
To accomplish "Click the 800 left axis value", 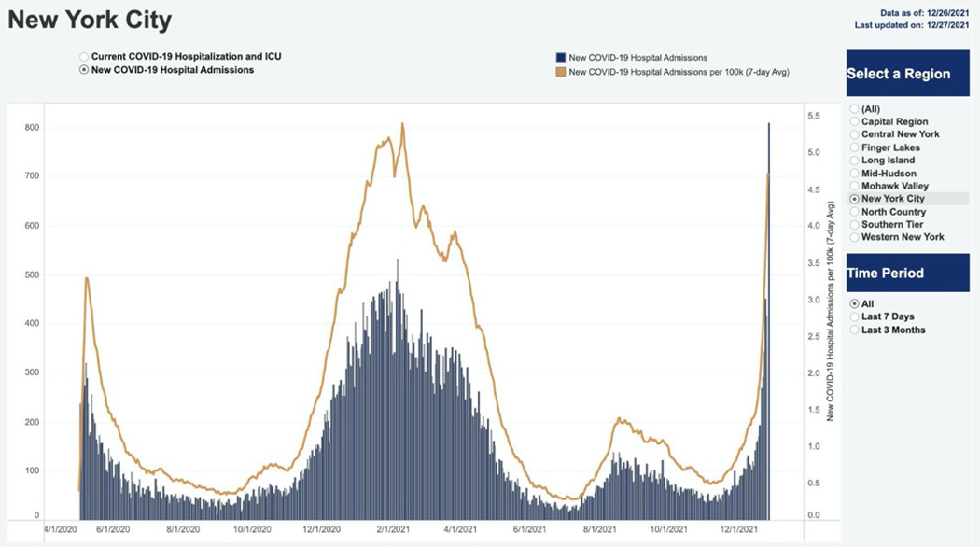I will click(x=32, y=128).
